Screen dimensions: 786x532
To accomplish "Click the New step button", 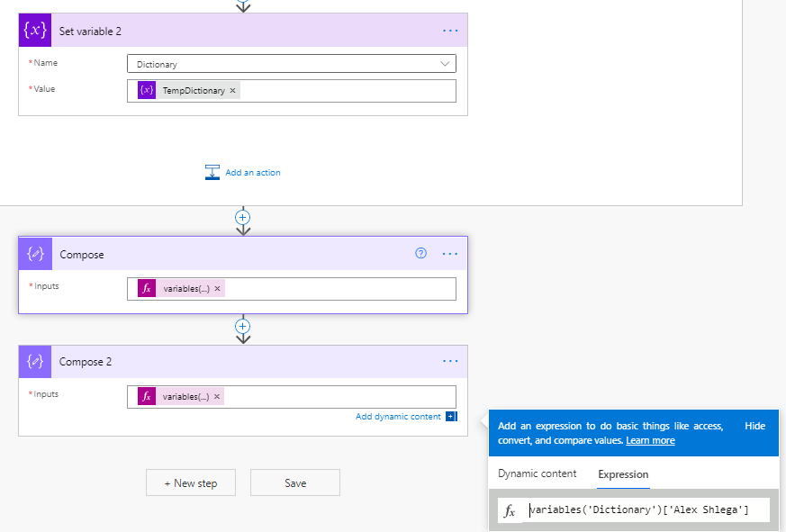I will tap(190, 483).
